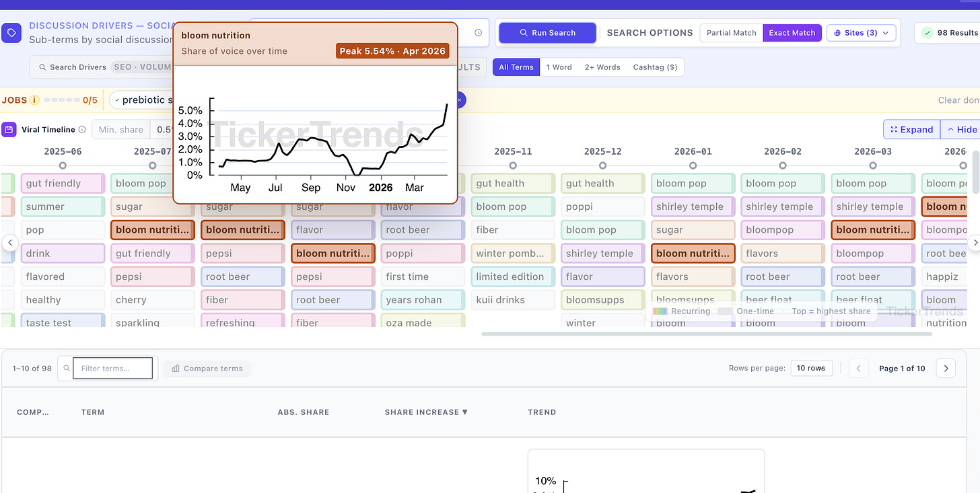980x493 pixels.
Task: Open the info icon beside Viral Timeline
Action: tap(82, 130)
